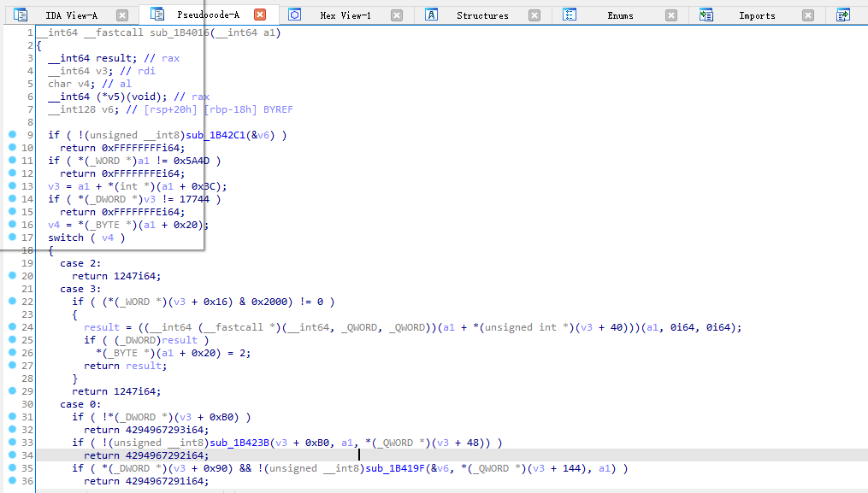Image resolution: width=868 pixels, height=493 pixels.
Task: Click the Structures tab icon
Action: coord(432,15)
